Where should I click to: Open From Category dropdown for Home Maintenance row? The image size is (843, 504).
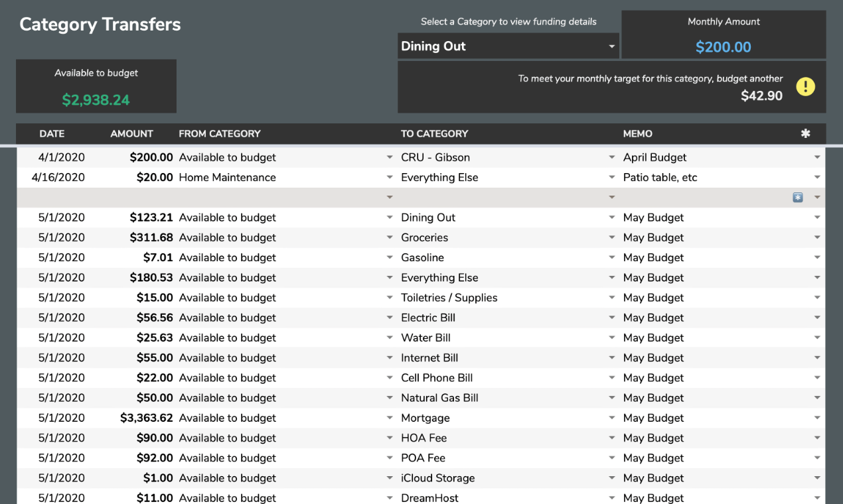[x=390, y=178]
